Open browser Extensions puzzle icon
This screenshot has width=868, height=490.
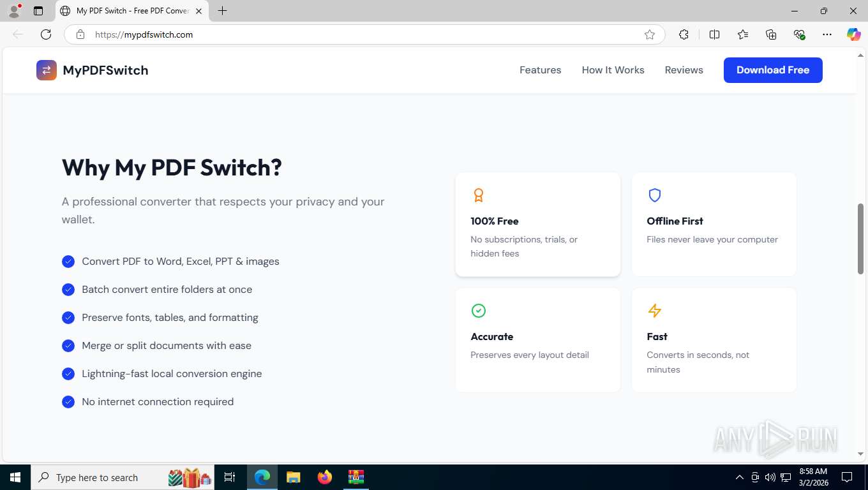tap(684, 34)
